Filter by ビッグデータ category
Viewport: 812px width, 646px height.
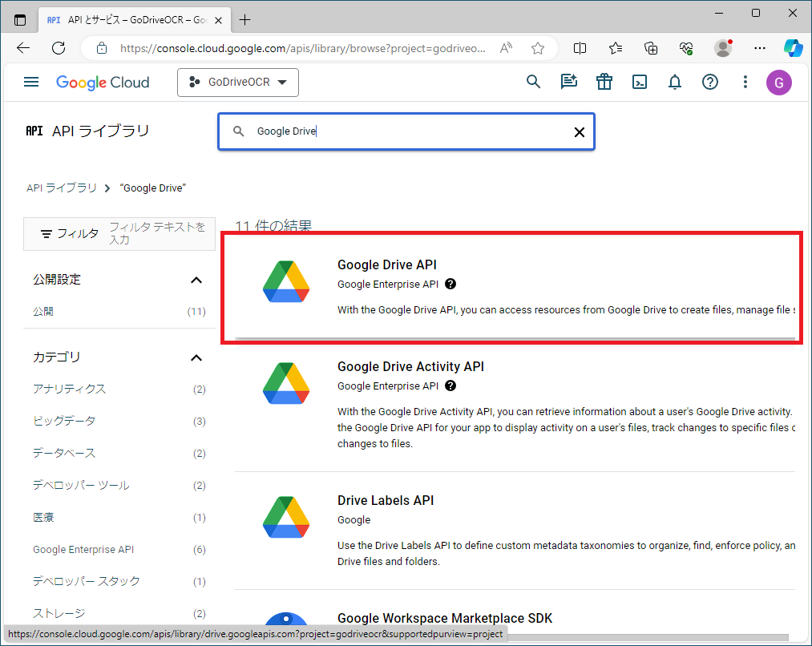[64, 422]
